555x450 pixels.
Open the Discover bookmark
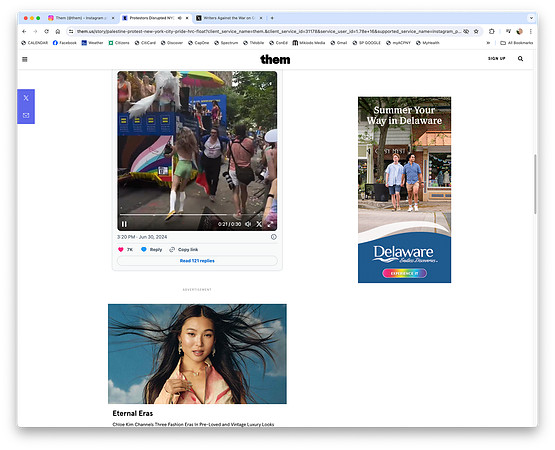point(172,43)
